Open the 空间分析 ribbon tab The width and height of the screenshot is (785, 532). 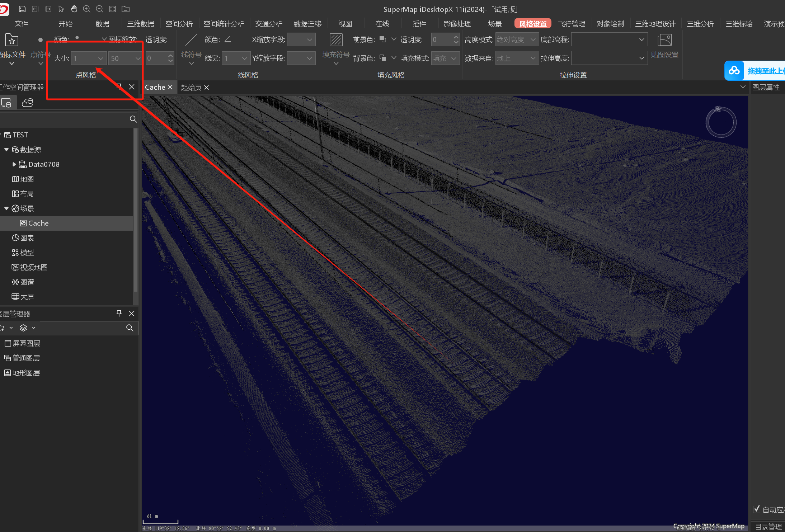coord(179,24)
